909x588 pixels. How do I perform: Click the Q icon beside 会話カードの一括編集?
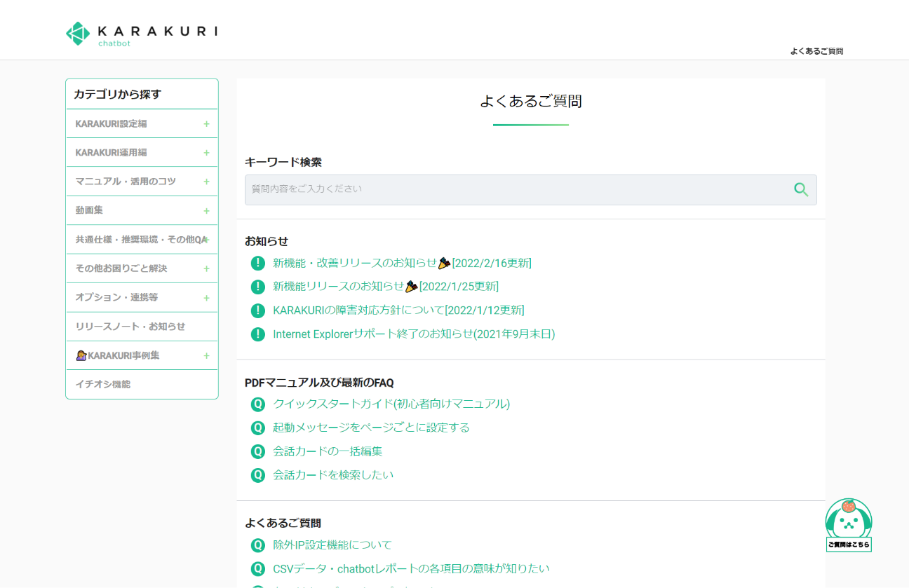(x=258, y=451)
